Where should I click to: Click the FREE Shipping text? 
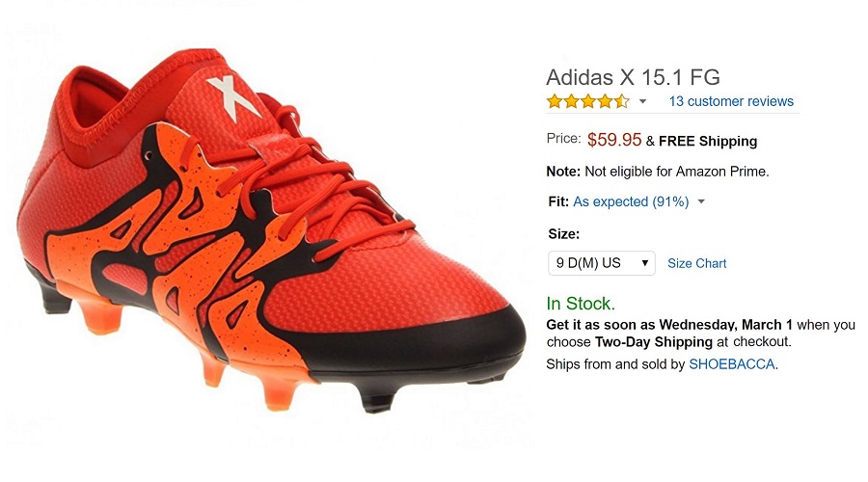(708, 141)
